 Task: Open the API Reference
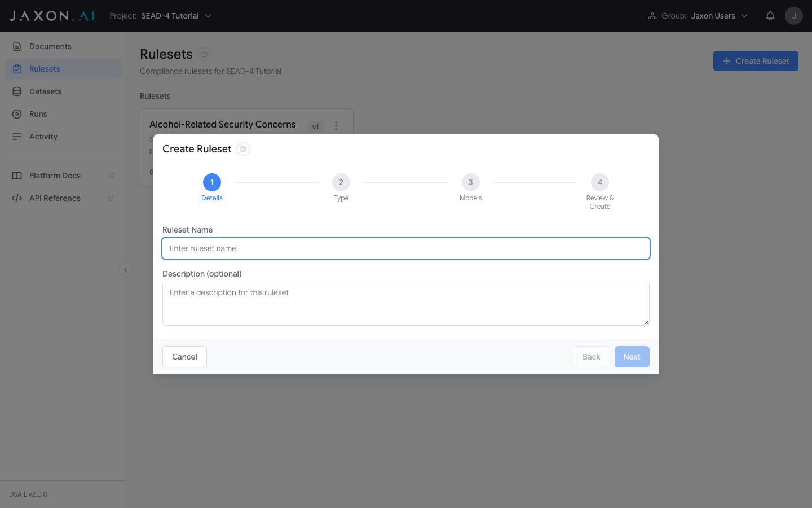coord(54,198)
